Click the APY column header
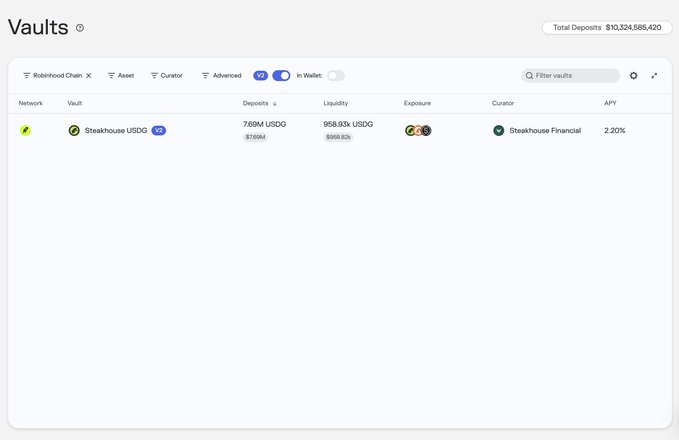Screen dimensions: 679x440 610,103
